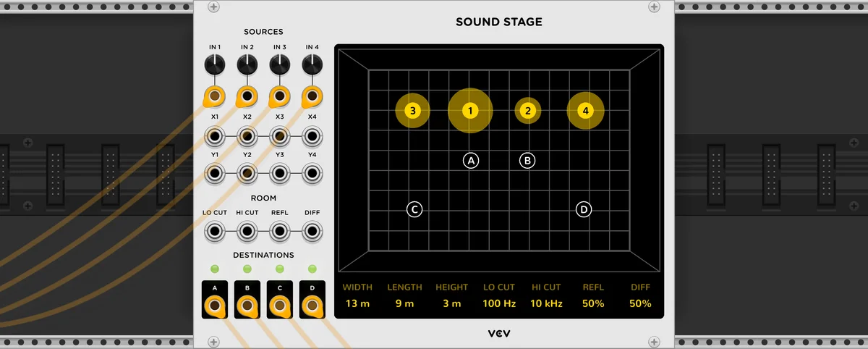Click the Y3 CV input jack
Image resolution: width=868 pixels, height=349 pixels.
[x=280, y=173]
